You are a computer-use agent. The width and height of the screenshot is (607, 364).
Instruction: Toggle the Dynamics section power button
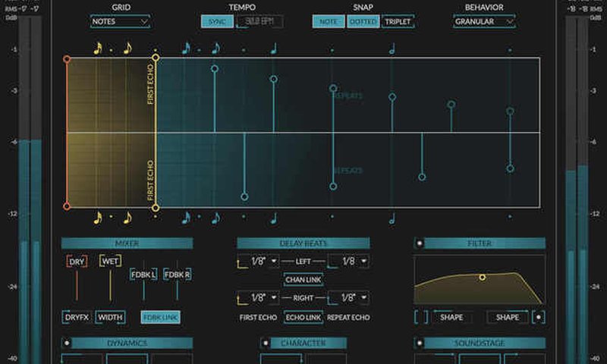(x=67, y=343)
